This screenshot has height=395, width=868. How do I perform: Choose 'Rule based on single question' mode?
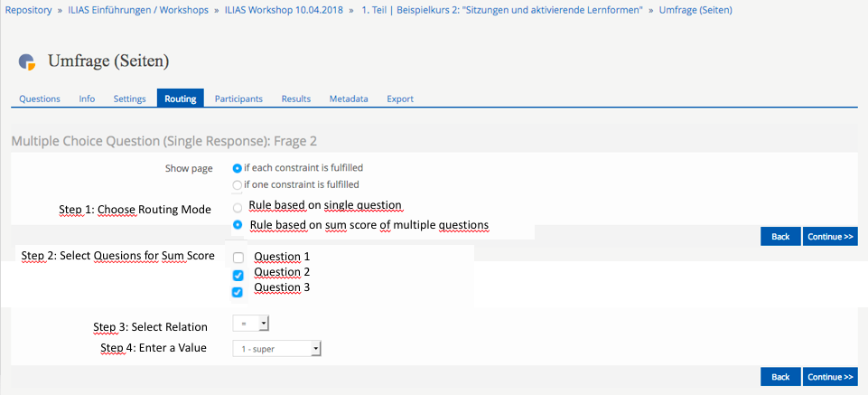pos(238,207)
